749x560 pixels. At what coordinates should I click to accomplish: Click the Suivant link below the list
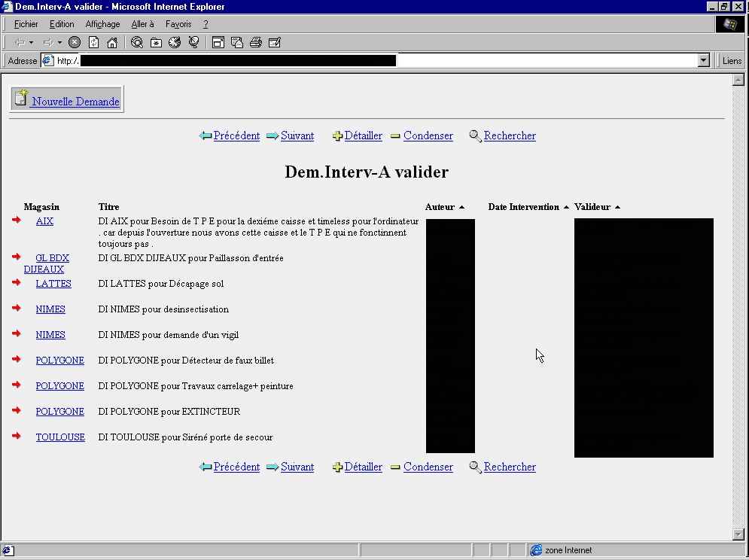tap(297, 467)
